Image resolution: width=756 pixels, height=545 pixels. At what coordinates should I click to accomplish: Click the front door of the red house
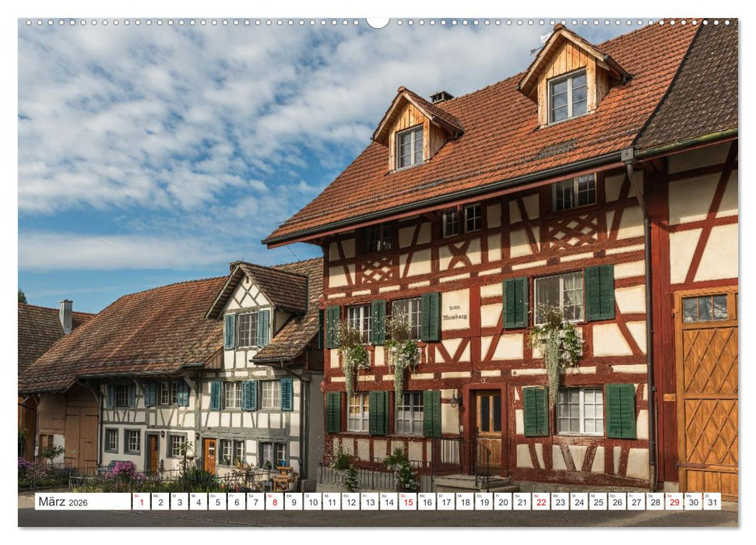click(488, 428)
